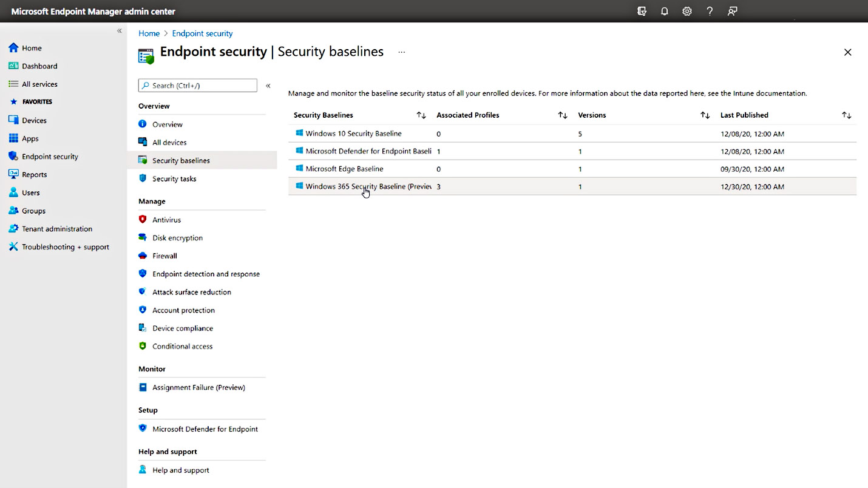Screen dimensions: 868x488
Task: Sort by Last Published column arrows
Action: coord(847,115)
